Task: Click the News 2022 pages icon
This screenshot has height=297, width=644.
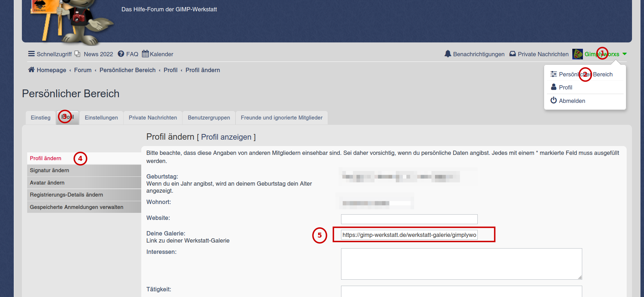Action: pyautogui.click(x=77, y=54)
